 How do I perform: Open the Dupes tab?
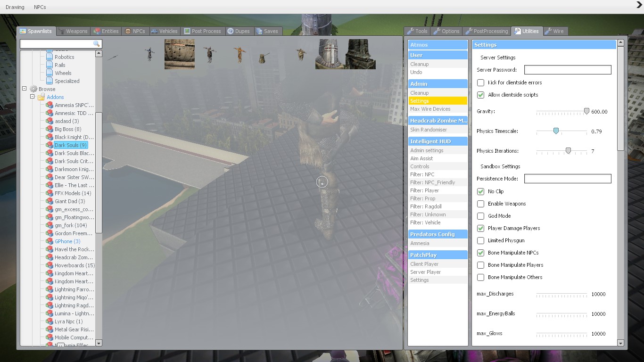click(x=239, y=31)
